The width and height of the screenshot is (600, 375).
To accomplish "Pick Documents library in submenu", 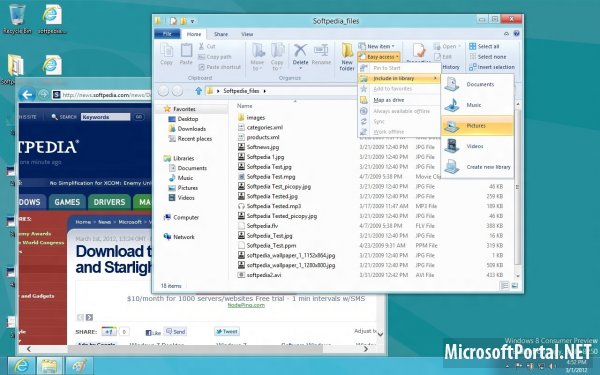I will 477,84.
